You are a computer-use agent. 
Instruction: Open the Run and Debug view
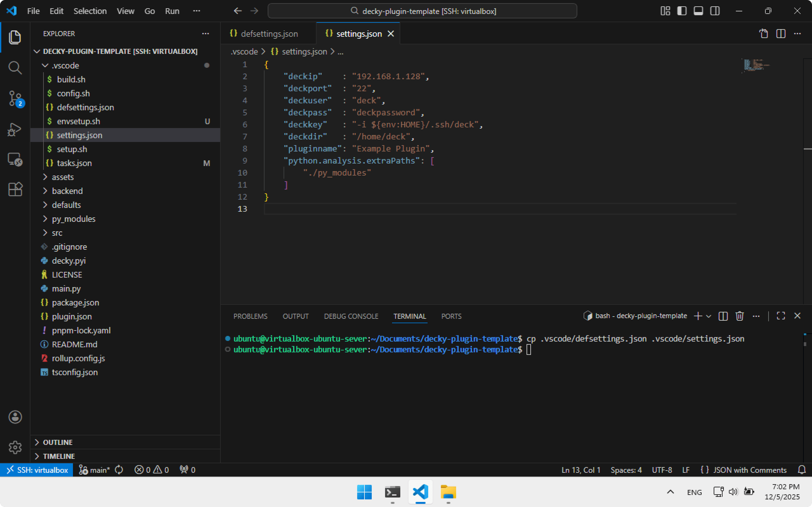click(15, 129)
